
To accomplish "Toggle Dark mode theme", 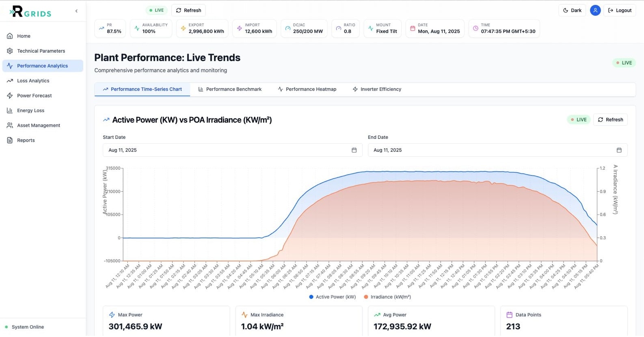I will pos(572,11).
